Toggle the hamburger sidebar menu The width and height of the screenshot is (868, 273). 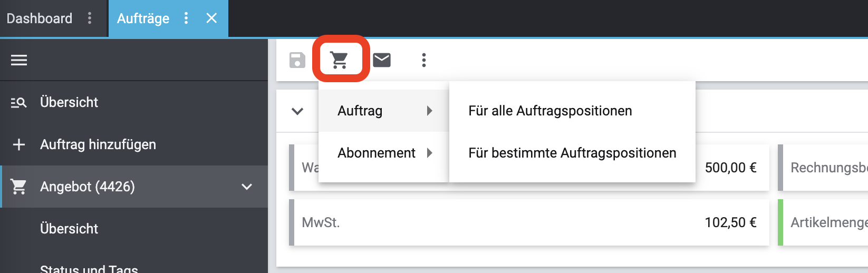[x=19, y=60]
